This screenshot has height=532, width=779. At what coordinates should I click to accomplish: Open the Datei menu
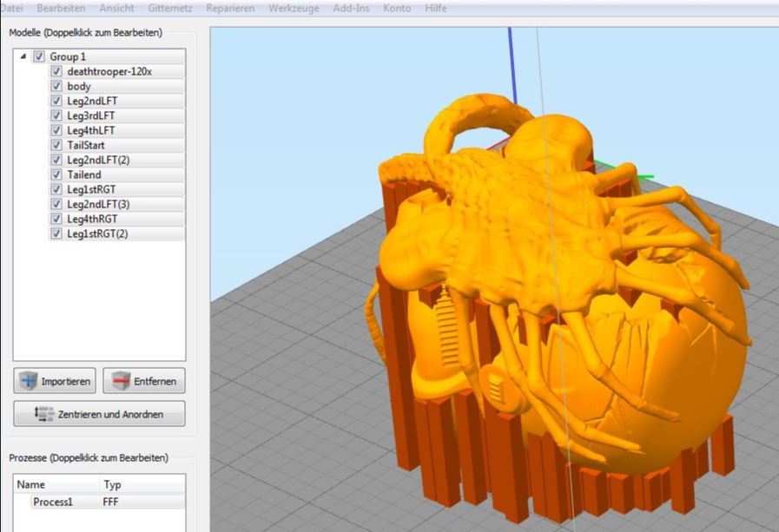point(11,9)
